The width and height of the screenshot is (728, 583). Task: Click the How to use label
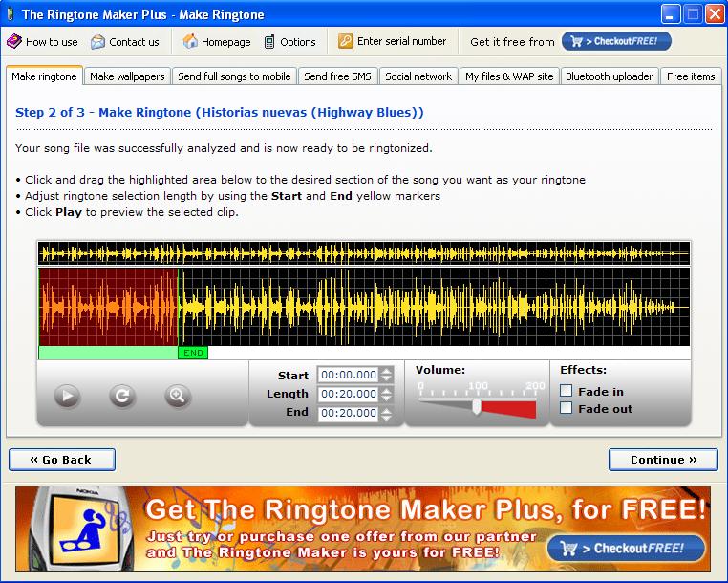click(x=52, y=42)
